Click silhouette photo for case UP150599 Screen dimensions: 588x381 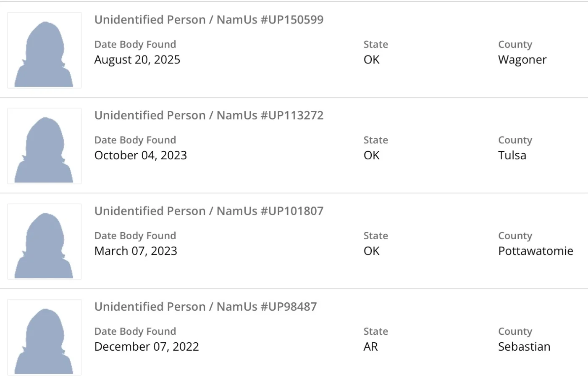coord(44,50)
